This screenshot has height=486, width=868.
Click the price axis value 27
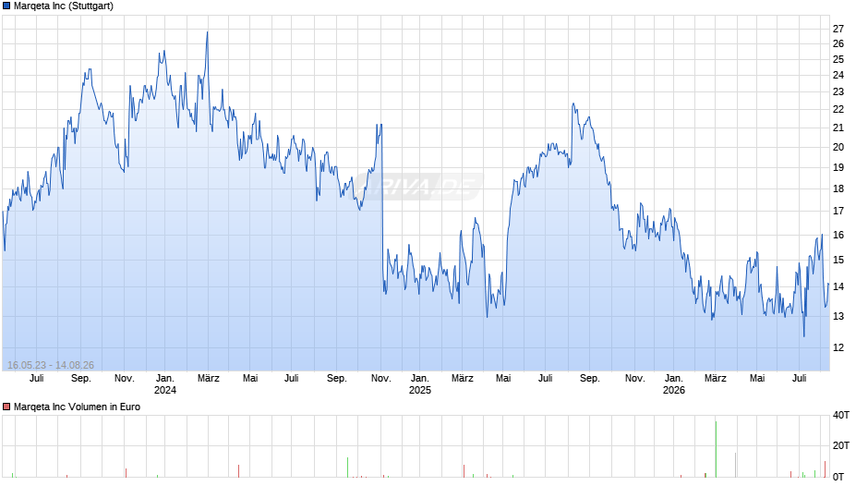coord(838,29)
